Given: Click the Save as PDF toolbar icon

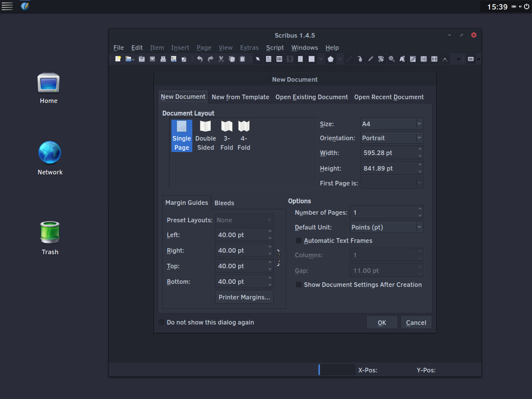Looking at the screenshot, I should point(184,59).
